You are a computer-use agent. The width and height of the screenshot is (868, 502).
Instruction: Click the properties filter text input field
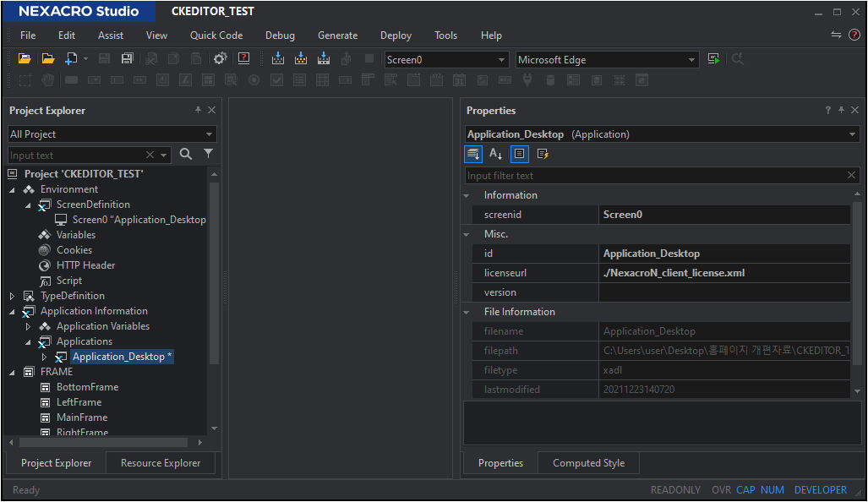pyautogui.click(x=655, y=176)
